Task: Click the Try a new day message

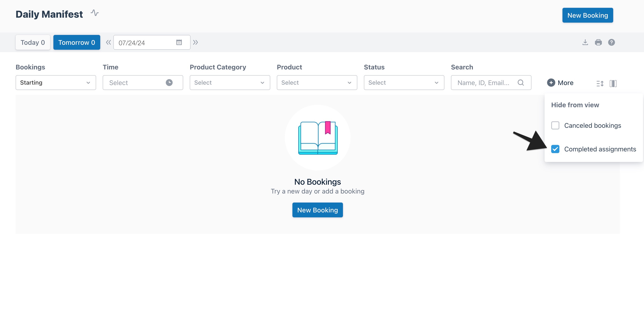Action: (317, 191)
